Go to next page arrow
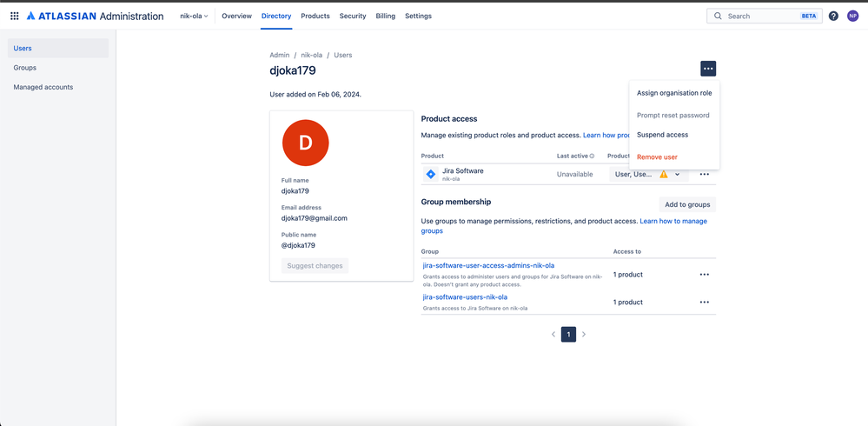Image resolution: width=868 pixels, height=426 pixels. point(584,334)
